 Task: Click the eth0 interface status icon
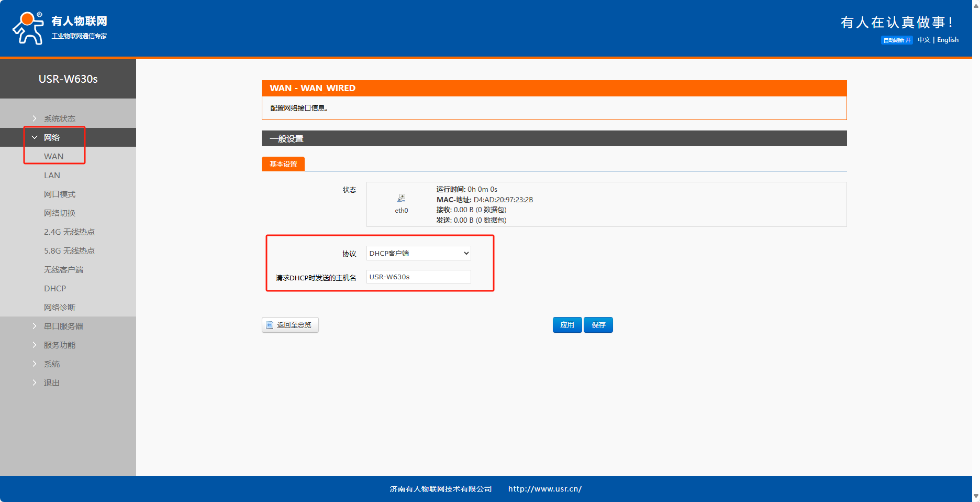click(x=401, y=199)
